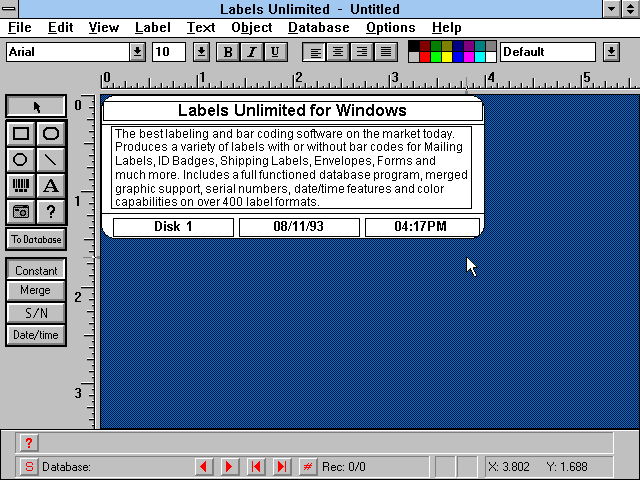The height and width of the screenshot is (480, 640).
Task: Jump to last database record
Action: 282,467
